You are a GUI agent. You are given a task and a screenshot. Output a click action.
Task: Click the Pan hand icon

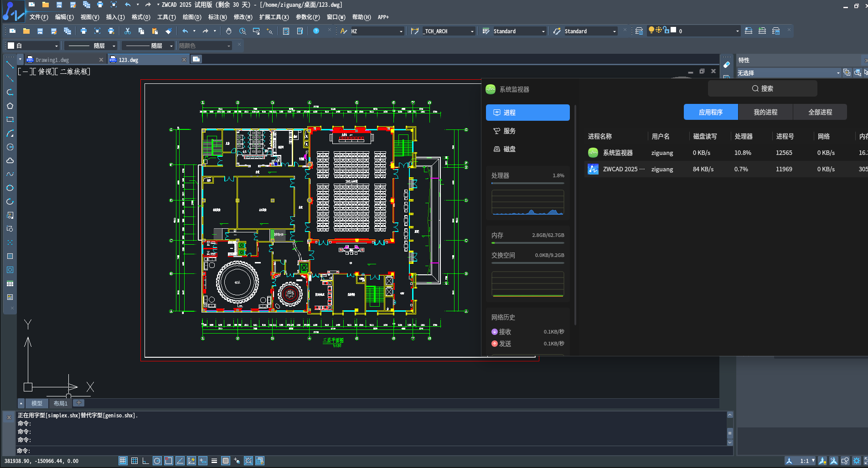(228, 31)
